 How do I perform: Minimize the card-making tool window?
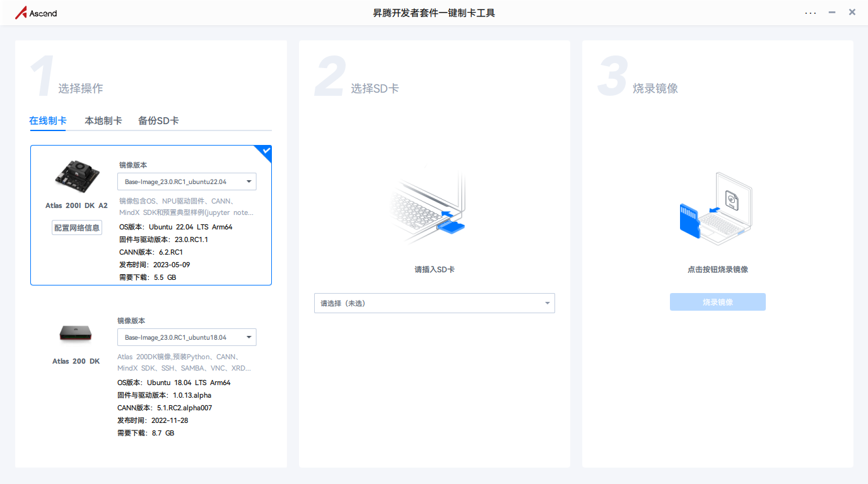tap(833, 12)
